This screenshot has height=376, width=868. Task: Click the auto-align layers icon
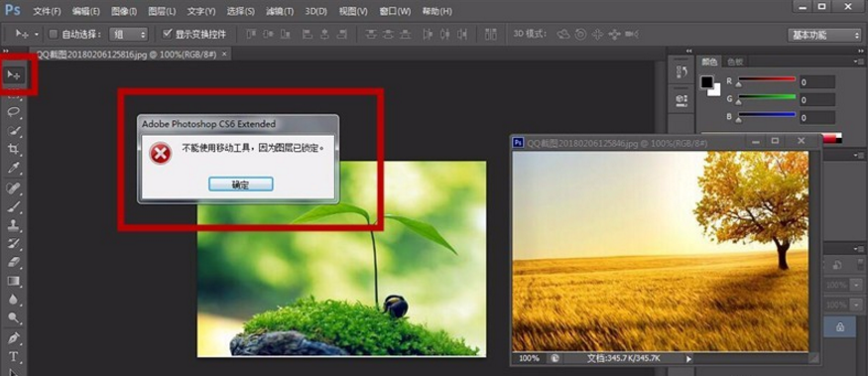click(x=490, y=35)
